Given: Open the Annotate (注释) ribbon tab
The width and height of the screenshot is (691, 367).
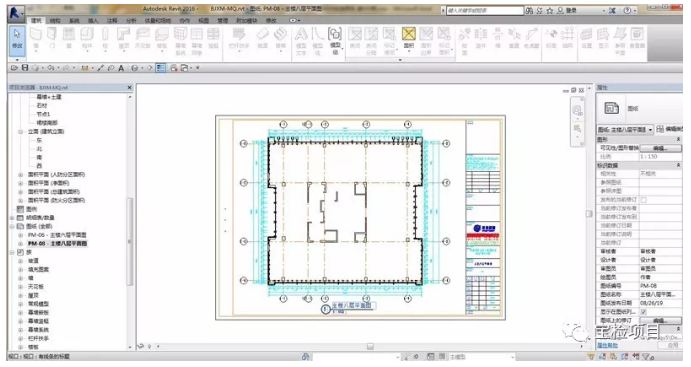Looking at the screenshot, I should point(112,20).
